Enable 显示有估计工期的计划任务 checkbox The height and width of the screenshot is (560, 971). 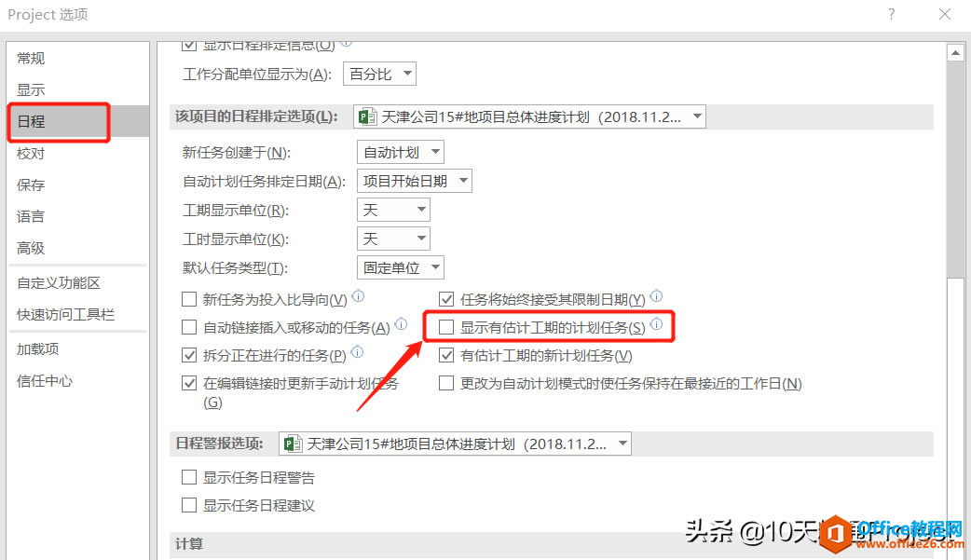coord(445,327)
